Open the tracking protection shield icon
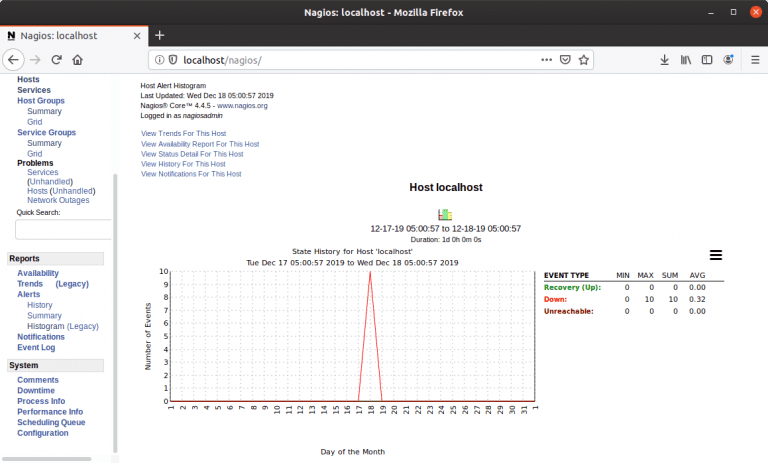The height and width of the screenshot is (463, 768). (173, 60)
